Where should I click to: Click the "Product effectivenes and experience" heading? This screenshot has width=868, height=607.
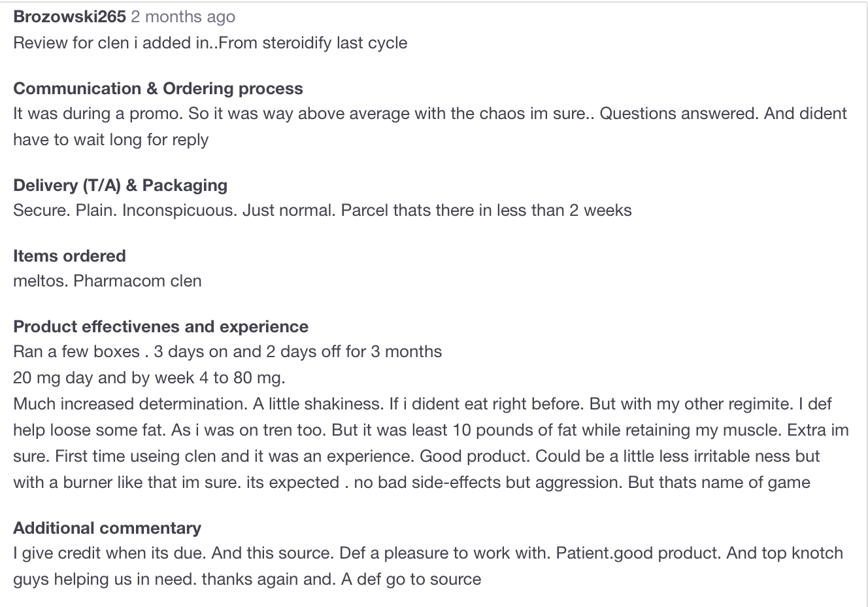161,326
